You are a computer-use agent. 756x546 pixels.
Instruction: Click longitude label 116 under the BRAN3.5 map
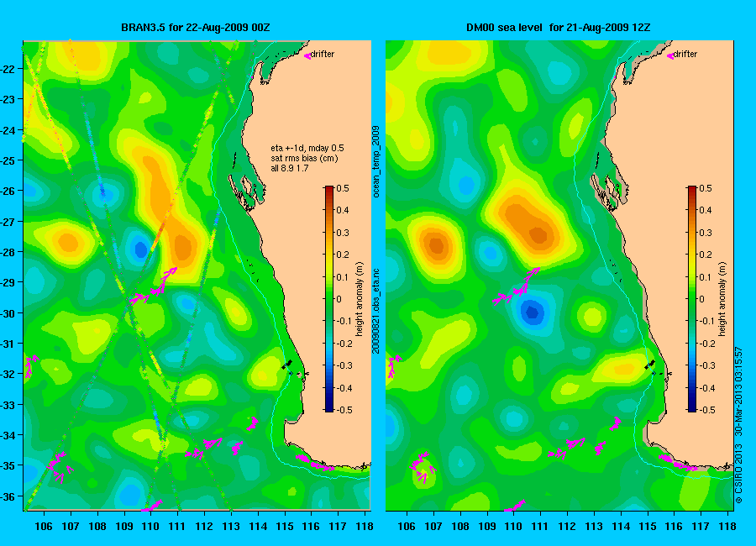(x=311, y=526)
